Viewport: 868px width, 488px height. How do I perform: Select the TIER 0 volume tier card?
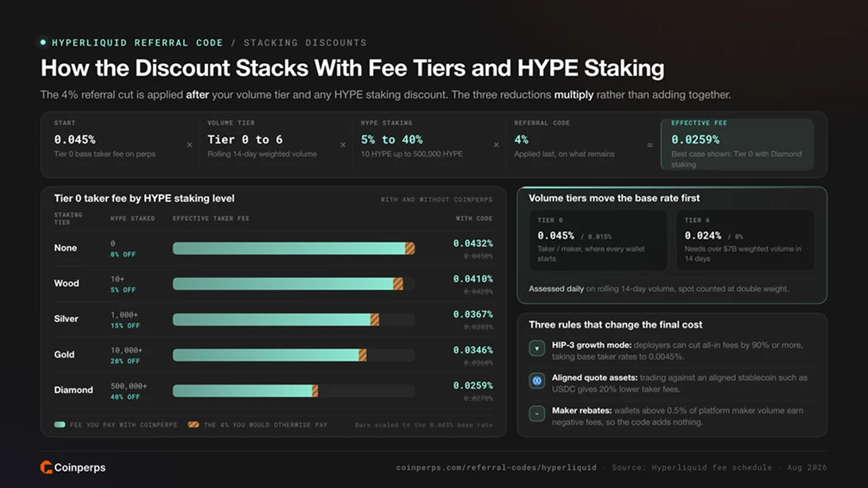coord(598,240)
